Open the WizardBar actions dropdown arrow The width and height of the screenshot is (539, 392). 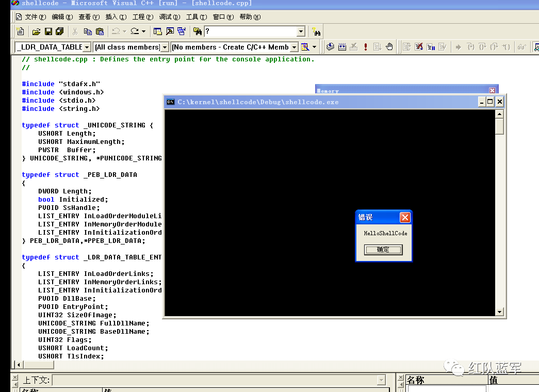(x=314, y=47)
